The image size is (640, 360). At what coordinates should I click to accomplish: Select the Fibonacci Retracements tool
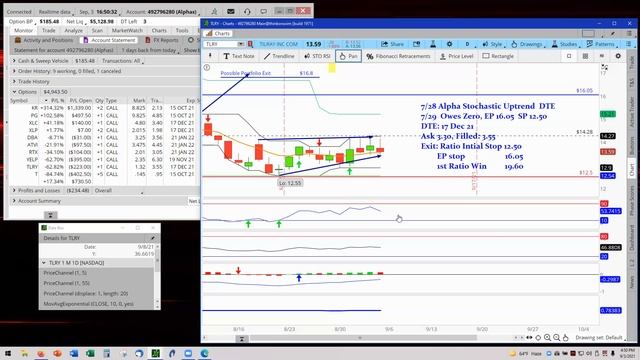coord(398,56)
